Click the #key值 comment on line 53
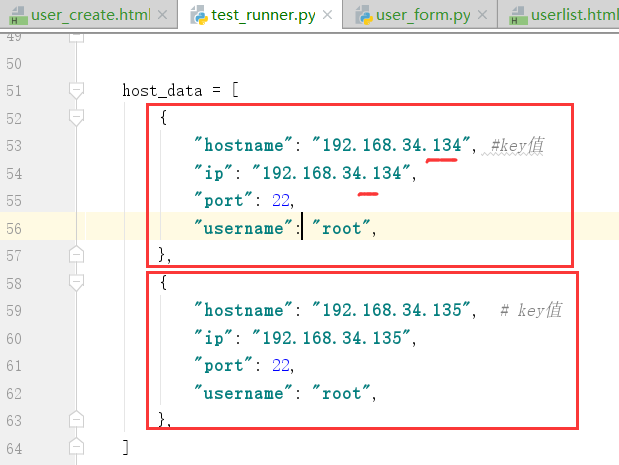 (517, 145)
